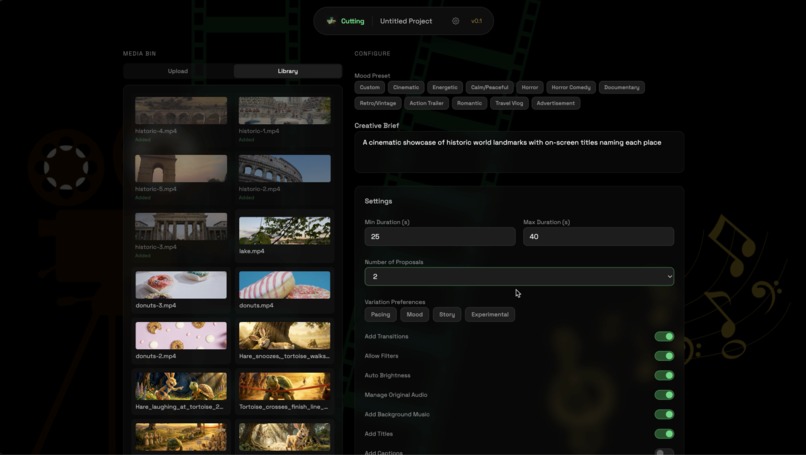Image resolution: width=806 pixels, height=455 pixels.
Task: Open the settings gear next to Untitled Project
Action: pos(455,21)
